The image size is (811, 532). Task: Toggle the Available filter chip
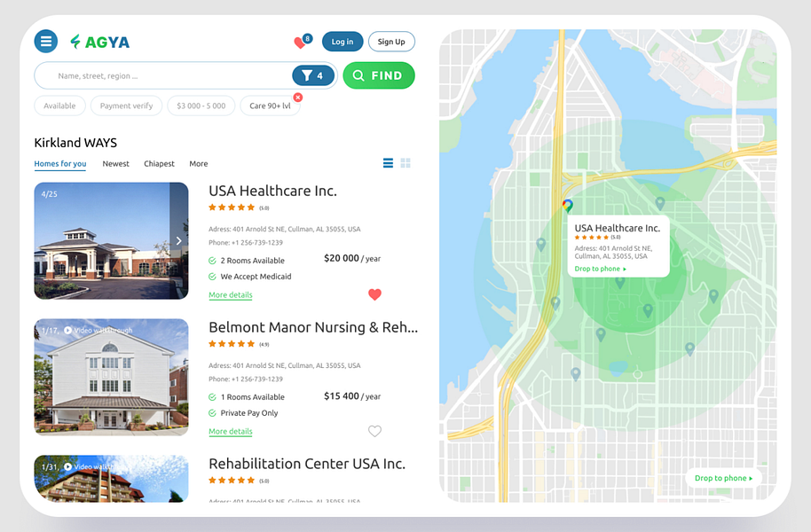[59, 106]
